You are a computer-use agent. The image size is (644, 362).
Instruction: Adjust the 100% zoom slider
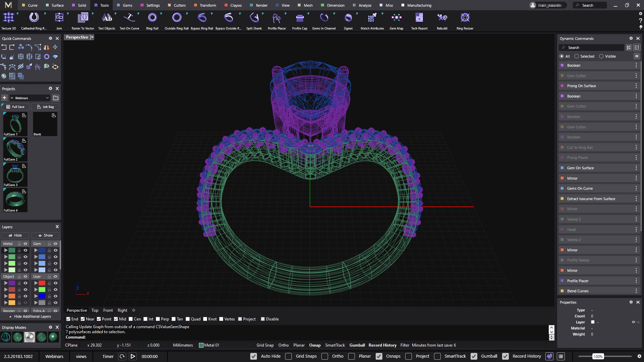(x=598, y=356)
